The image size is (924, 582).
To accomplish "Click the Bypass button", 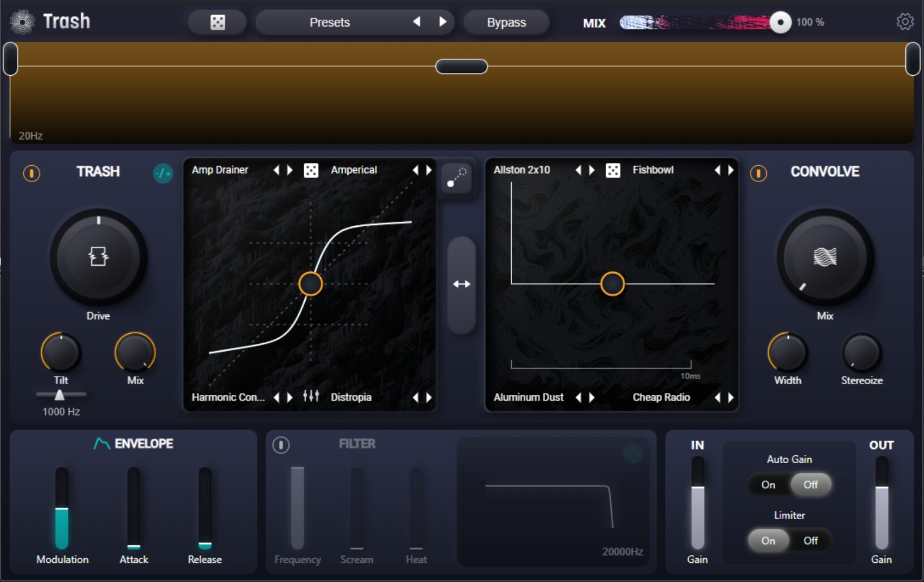I will [506, 23].
